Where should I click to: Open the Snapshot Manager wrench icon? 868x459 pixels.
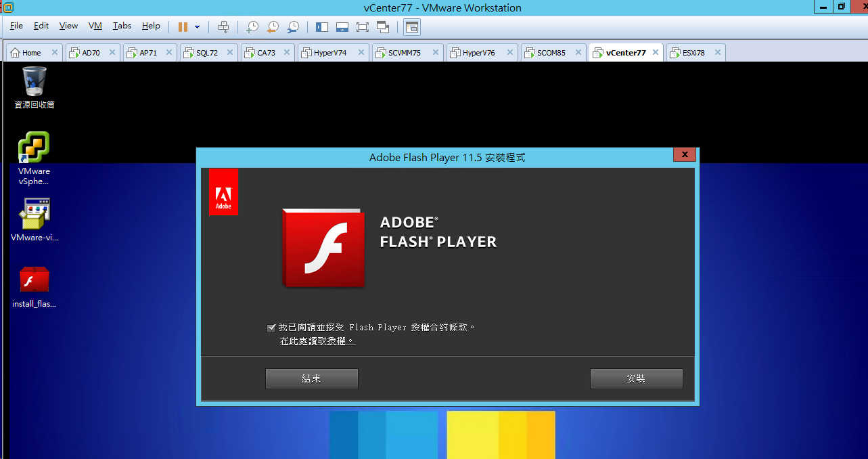(x=293, y=27)
